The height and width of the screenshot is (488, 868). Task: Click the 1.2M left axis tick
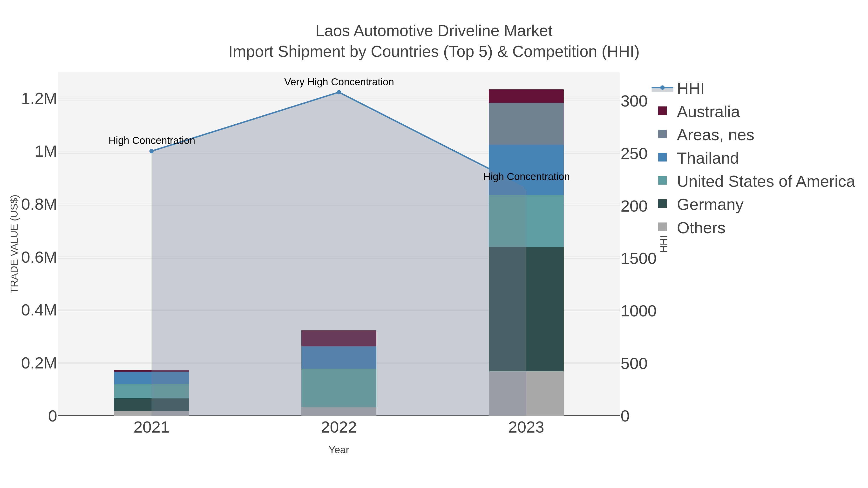(x=39, y=99)
